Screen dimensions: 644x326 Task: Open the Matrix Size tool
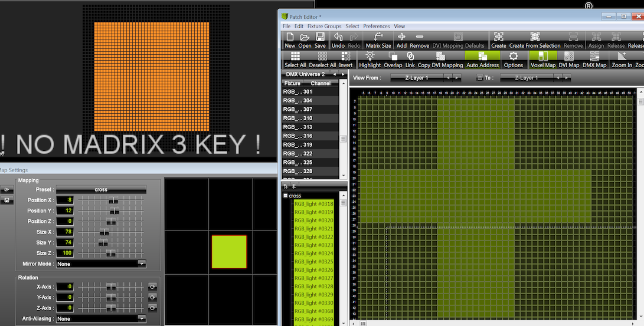click(378, 37)
